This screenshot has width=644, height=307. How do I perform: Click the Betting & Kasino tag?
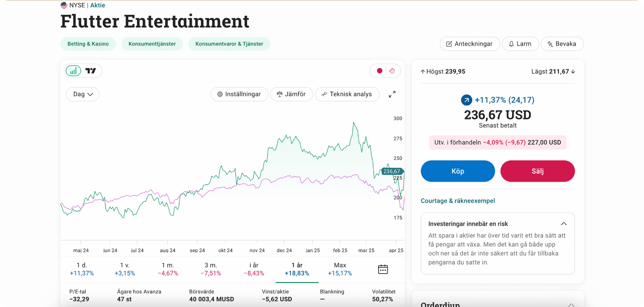pos(88,44)
